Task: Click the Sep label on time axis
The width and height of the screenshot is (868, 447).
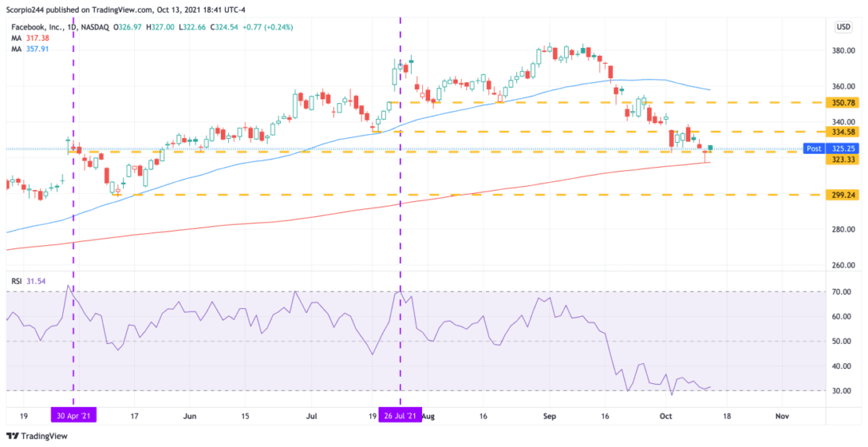Action: (548, 415)
